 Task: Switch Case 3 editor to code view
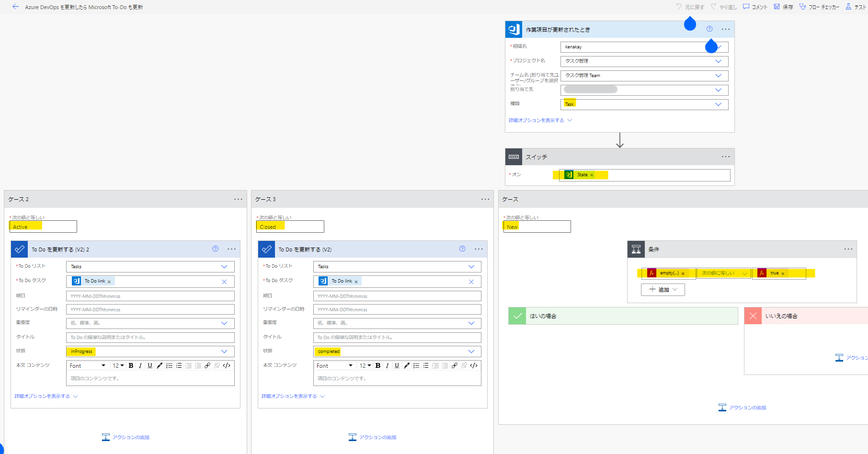click(474, 365)
